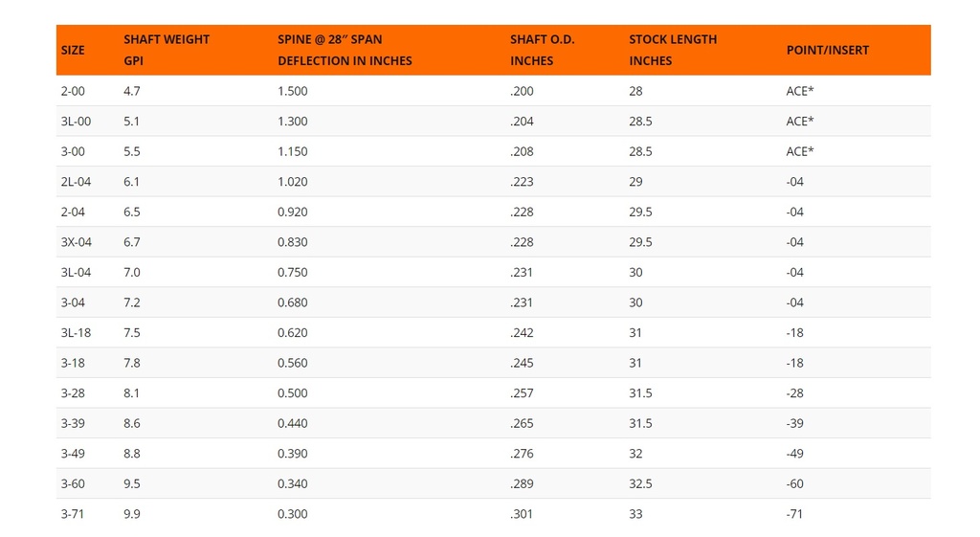Click the SHAFT WEIGHT GPI column header
Viewport: 980px width, 537px height.
point(167,50)
